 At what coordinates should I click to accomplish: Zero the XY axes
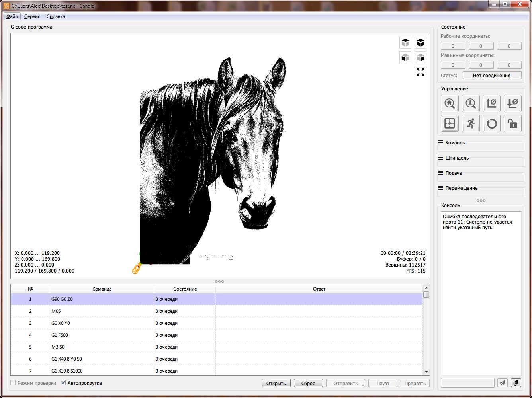coord(492,103)
